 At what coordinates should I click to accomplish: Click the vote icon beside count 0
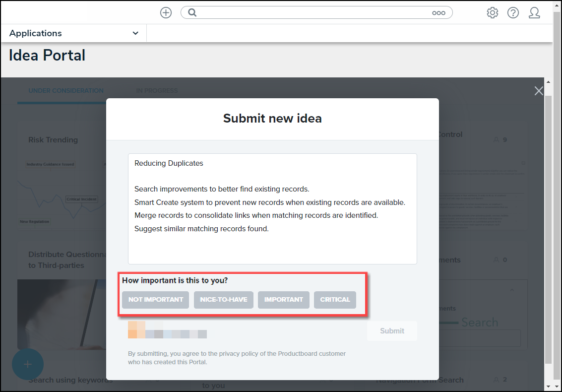497,260
